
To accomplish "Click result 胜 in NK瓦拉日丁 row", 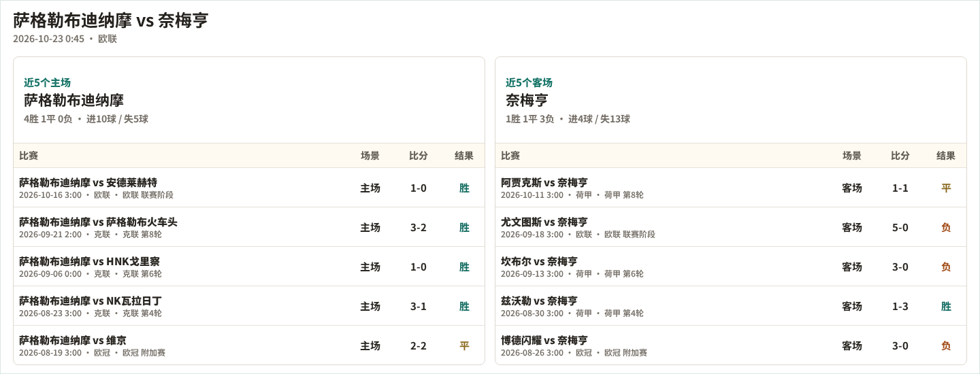I will pos(464,306).
